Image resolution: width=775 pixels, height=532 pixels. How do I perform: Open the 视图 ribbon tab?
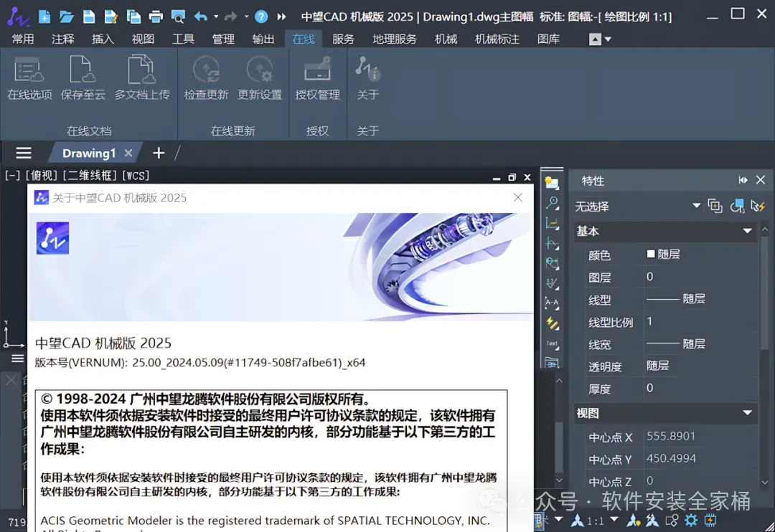143,39
